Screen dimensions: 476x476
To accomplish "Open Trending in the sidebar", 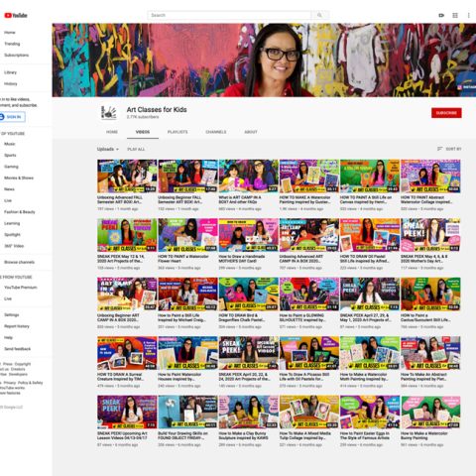I will (12, 44).
